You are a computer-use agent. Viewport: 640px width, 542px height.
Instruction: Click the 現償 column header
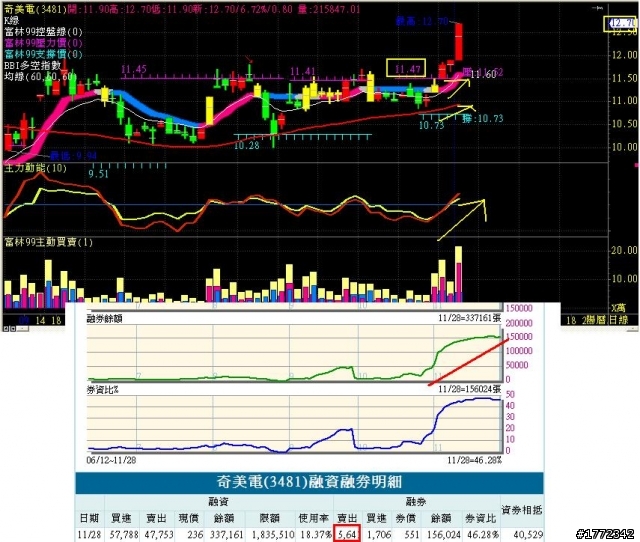point(189,518)
